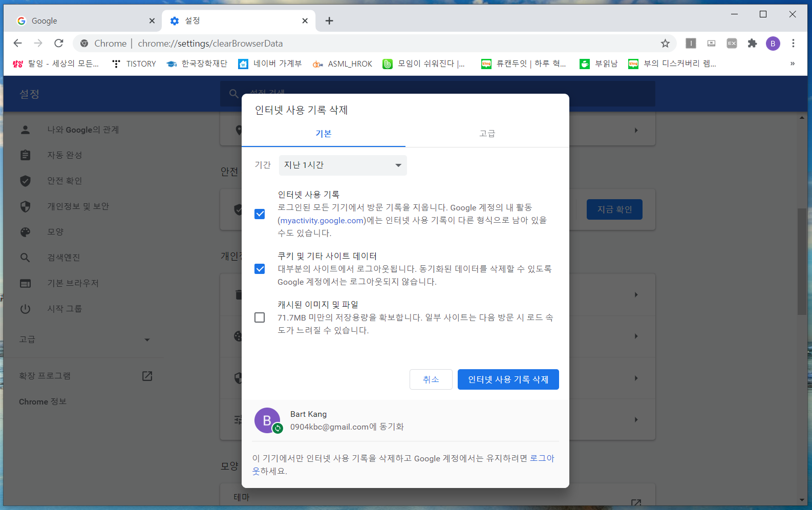Open the purple B profile avatar in toolbar
812x510 pixels.
773,44
